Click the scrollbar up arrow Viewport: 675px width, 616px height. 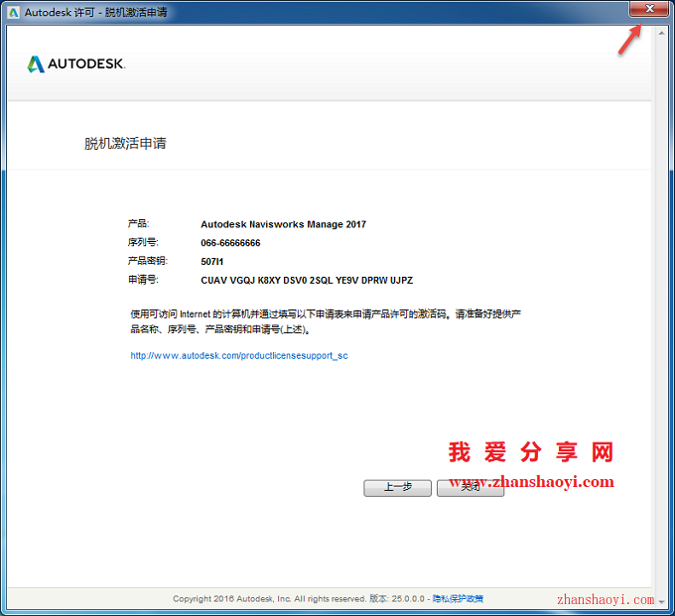point(662,33)
